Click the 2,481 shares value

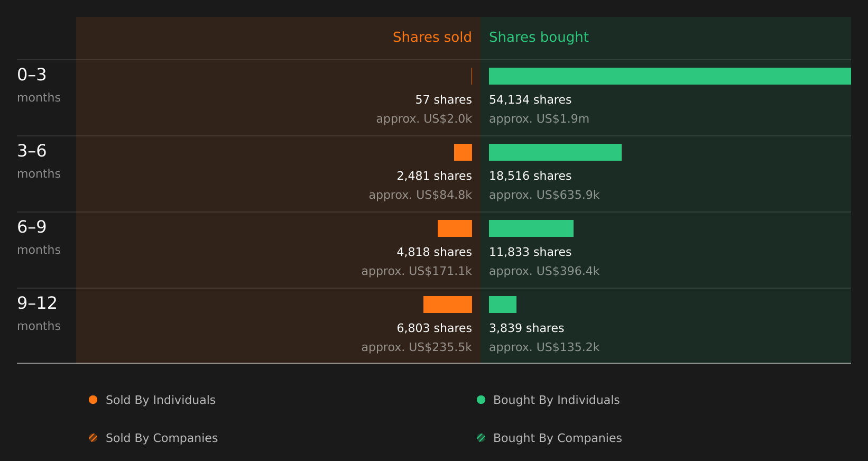[435, 176]
